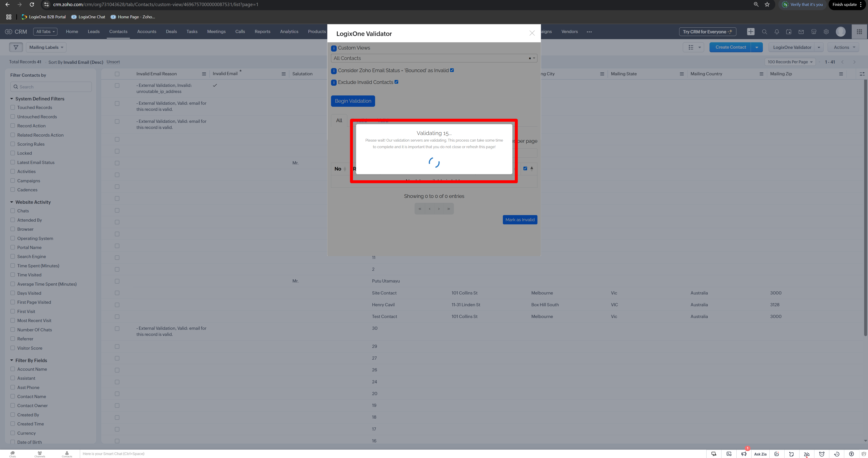868x458 pixels.
Task: Open the Actions dropdown
Action: pos(843,47)
